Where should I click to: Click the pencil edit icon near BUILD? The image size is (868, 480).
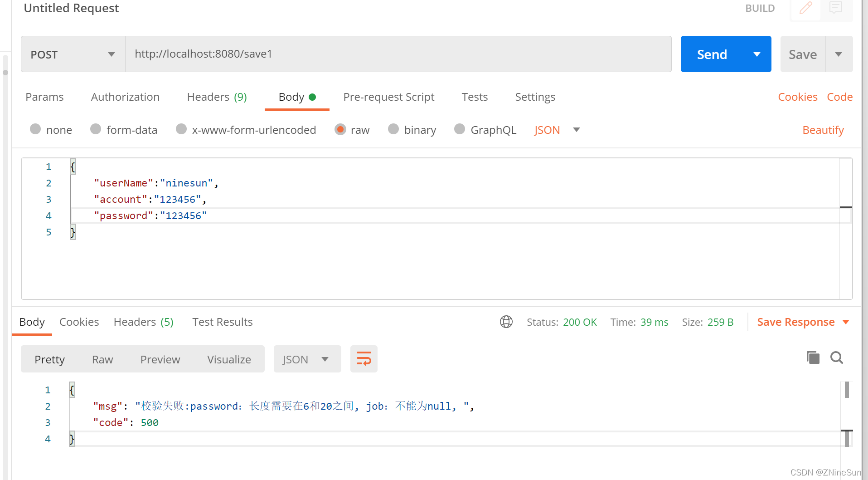point(805,8)
